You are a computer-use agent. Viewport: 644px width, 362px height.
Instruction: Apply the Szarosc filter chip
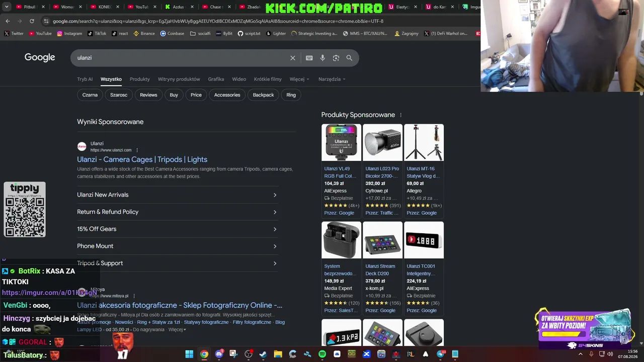[119, 95]
